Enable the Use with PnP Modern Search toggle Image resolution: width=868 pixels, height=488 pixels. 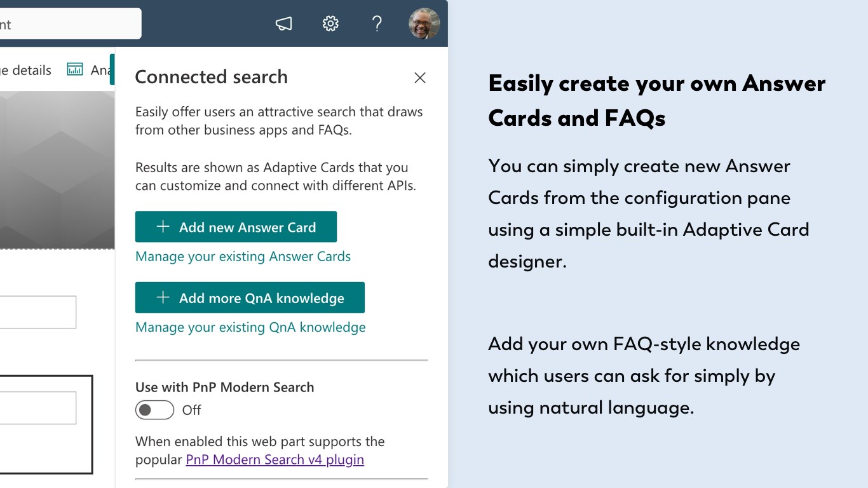coord(154,410)
